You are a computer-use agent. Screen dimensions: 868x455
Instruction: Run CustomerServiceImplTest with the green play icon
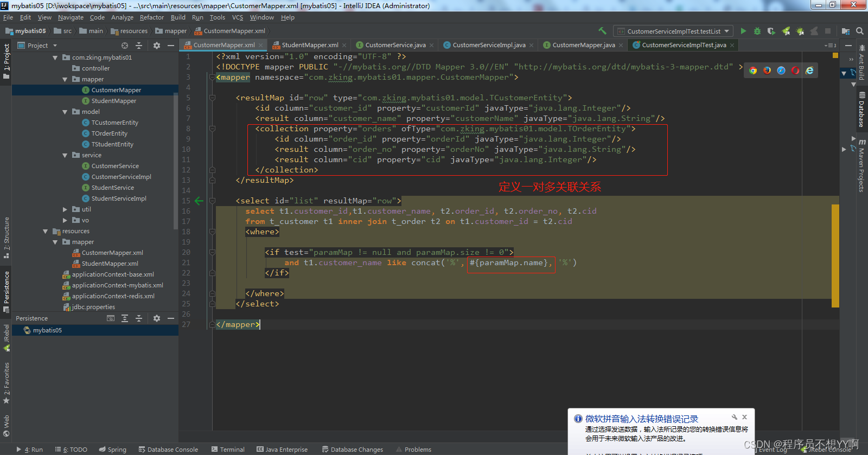pos(743,31)
